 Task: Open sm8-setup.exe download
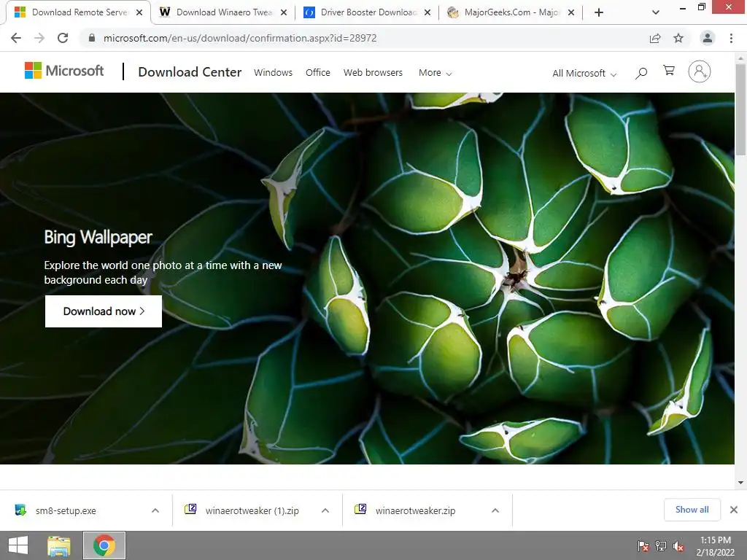66,510
